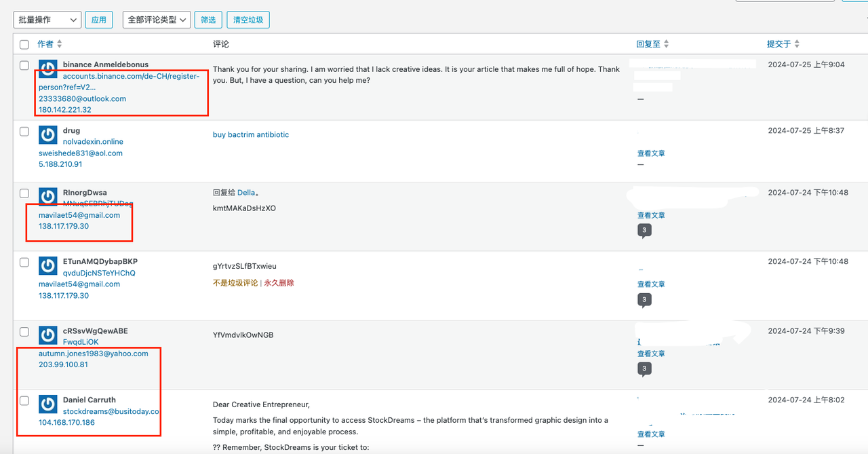Click avatar icon of binance Anmeldebonus comment

tap(47, 69)
